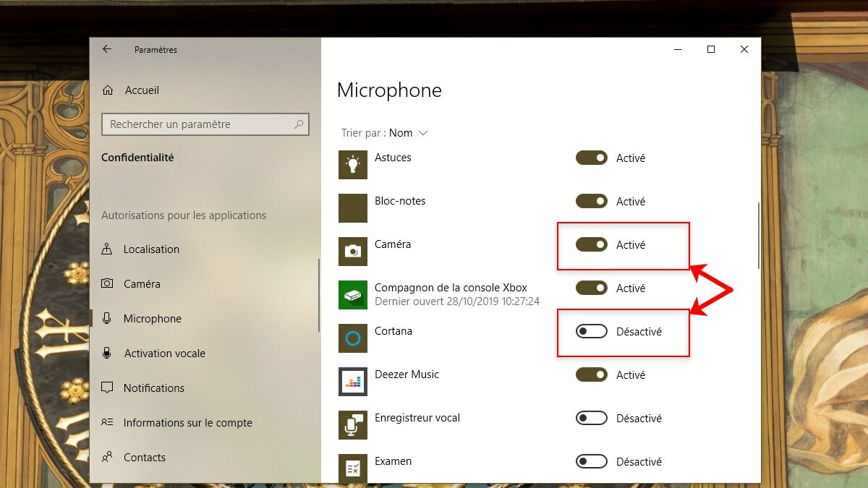Go to Notifications privacy settings
This screenshot has height=488, width=868.
[153, 388]
